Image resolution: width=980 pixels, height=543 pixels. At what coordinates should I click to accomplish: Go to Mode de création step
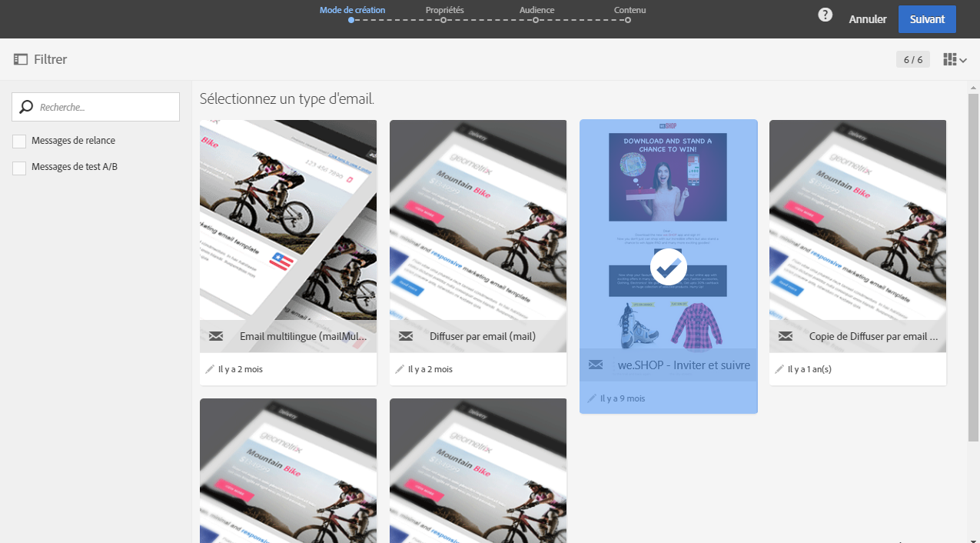click(352, 10)
